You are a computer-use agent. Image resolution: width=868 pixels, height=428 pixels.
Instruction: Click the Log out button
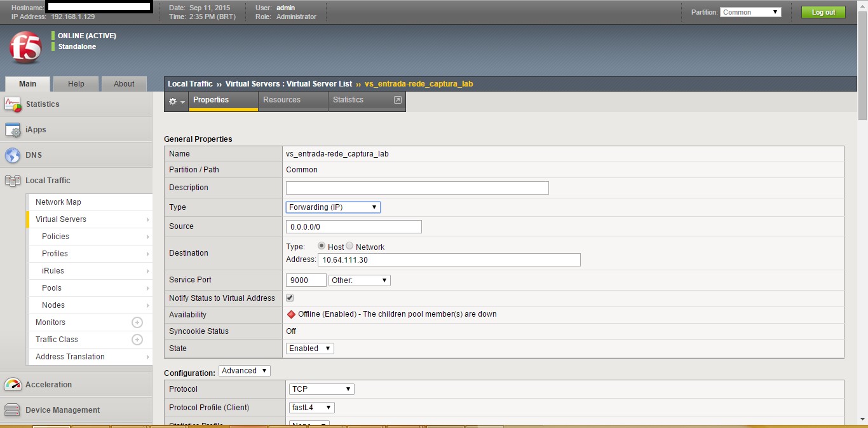(823, 11)
